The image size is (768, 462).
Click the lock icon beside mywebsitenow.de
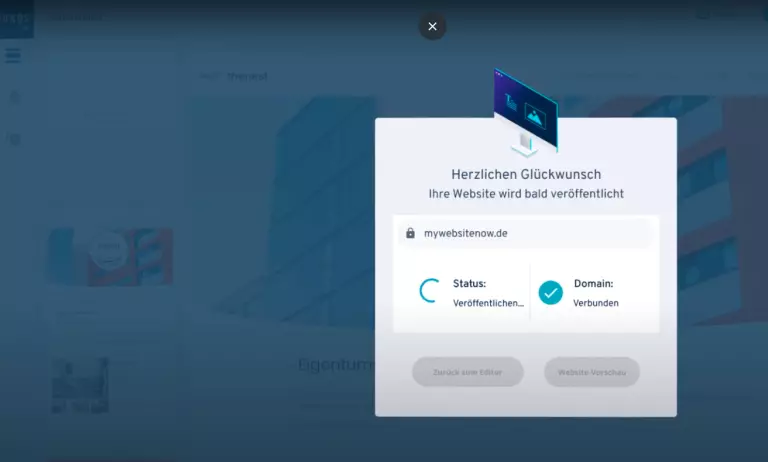[x=410, y=233]
